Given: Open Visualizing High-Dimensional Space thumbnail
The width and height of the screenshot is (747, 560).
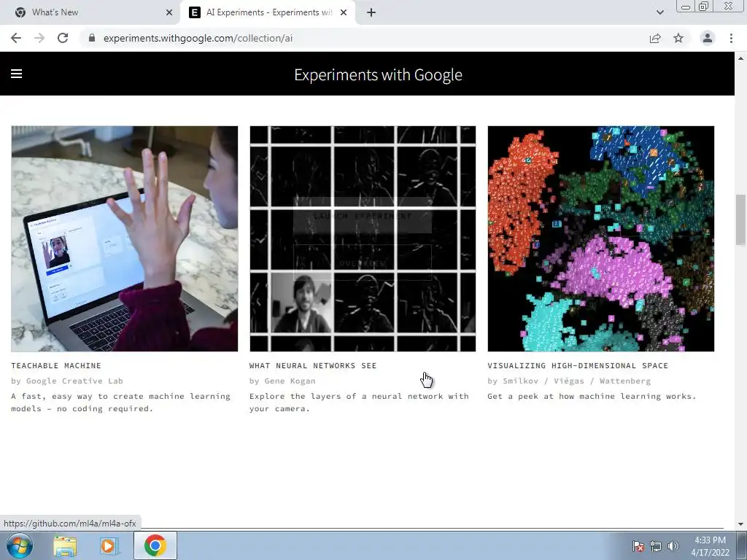Looking at the screenshot, I should click(601, 238).
